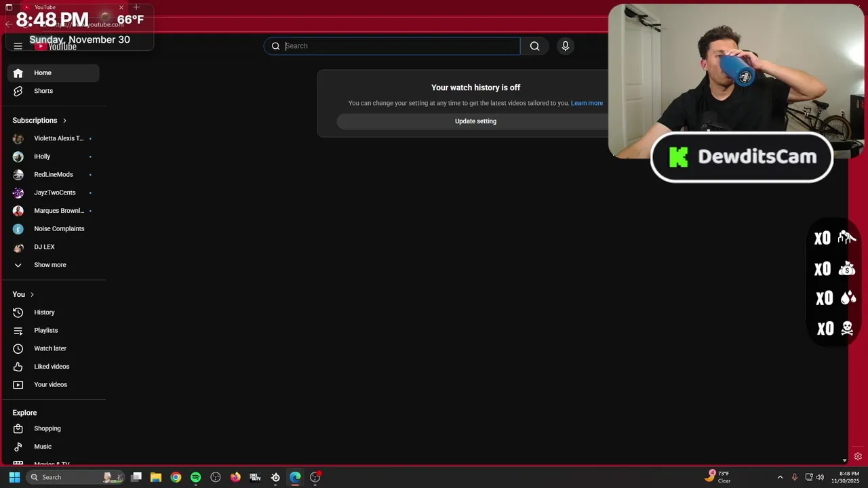Viewport: 868px width, 488px height.
Task: Start voice search with the microphone icon
Action: click(566, 46)
